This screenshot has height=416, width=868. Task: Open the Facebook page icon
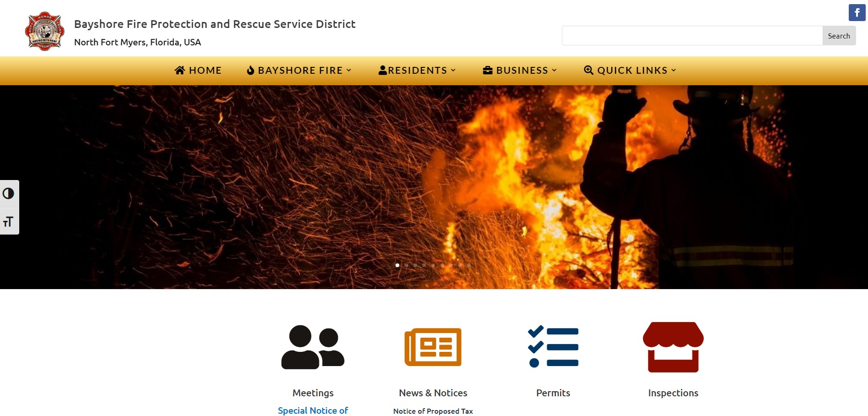point(857,13)
